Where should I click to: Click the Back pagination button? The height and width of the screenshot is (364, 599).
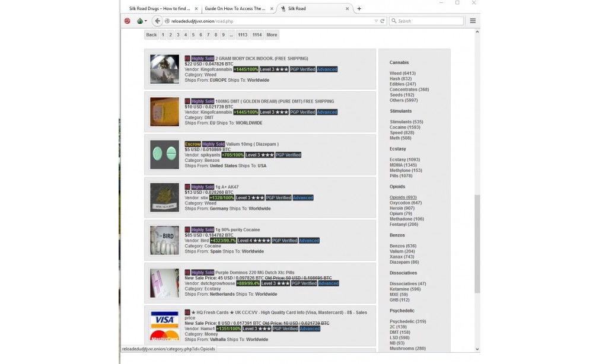tap(151, 35)
